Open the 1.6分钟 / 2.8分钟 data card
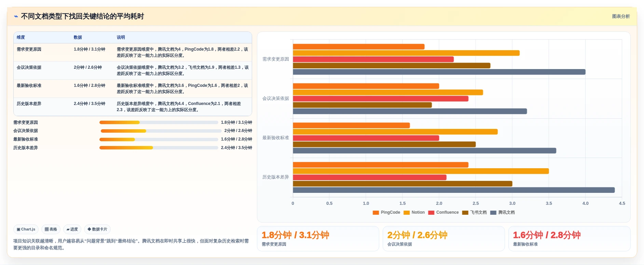Screen dimensions: 644x265 [x=570, y=239]
